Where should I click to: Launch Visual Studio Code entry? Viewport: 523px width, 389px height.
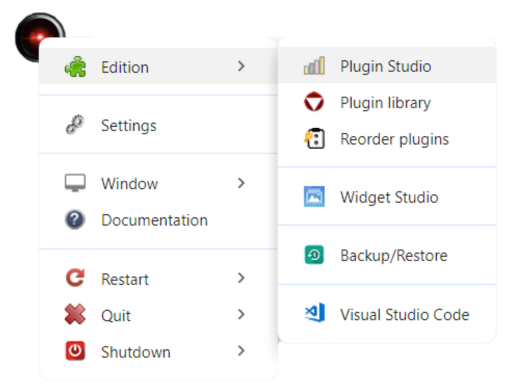387,314
